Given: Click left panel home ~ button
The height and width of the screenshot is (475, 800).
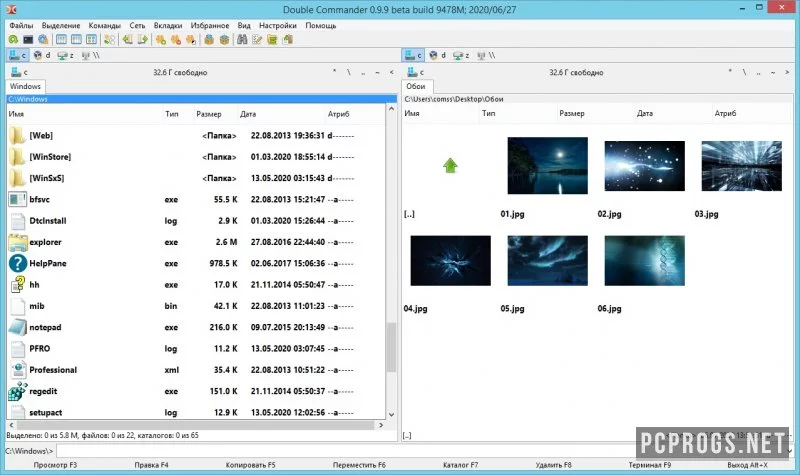Looking at the screenshot, I should point(378,72).
